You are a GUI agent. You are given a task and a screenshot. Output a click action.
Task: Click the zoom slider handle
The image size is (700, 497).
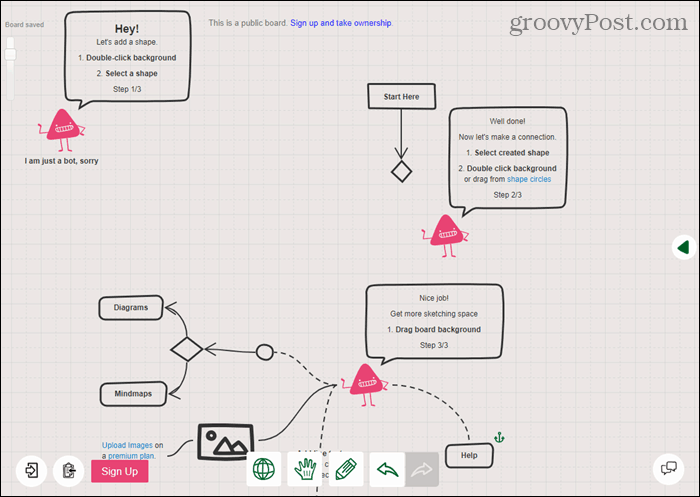[x=10, y=54]
